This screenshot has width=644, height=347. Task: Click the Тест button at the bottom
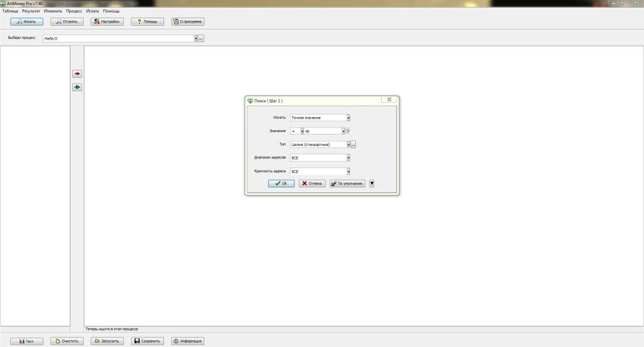pos(26,341)
